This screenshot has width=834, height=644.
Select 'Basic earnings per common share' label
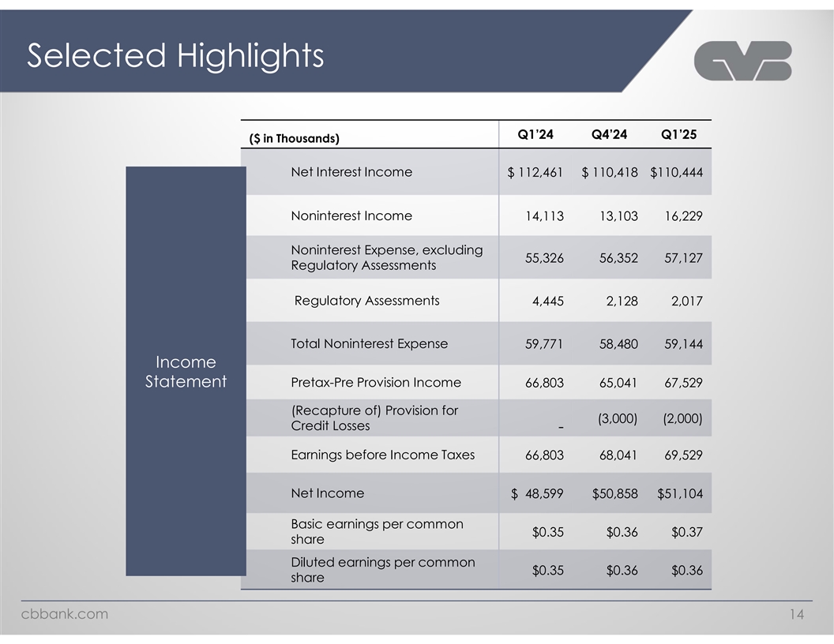coord(377,531)
